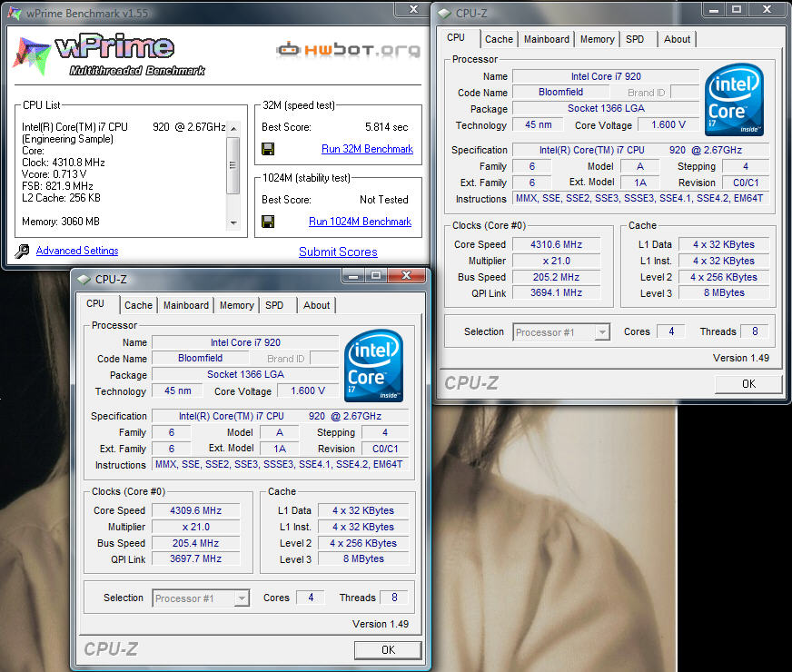The height and width of the screenshot is (672, 792).
Task: Click the CPU List scrollbar thumb
Action: click(x=233, y=165)
